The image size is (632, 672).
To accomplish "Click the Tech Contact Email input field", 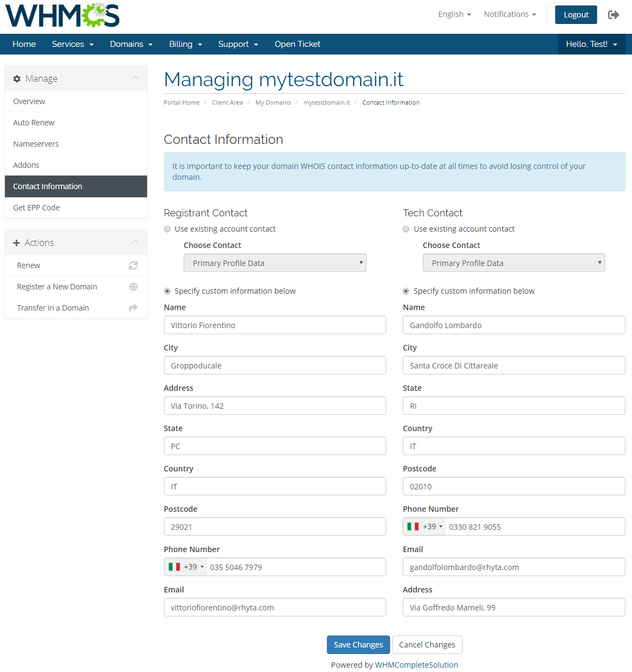I will pos(513,567).
